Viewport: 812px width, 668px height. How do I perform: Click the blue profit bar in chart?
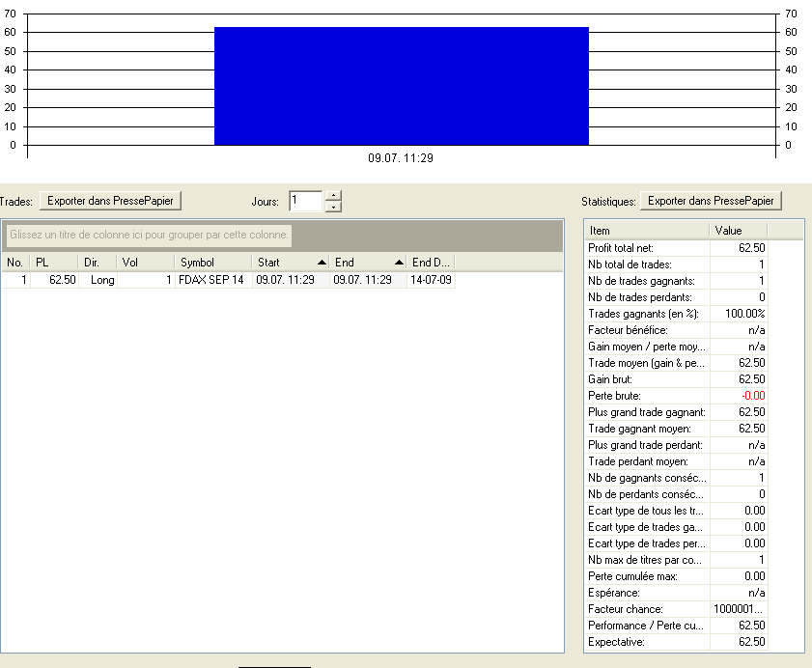coord(402,86)
